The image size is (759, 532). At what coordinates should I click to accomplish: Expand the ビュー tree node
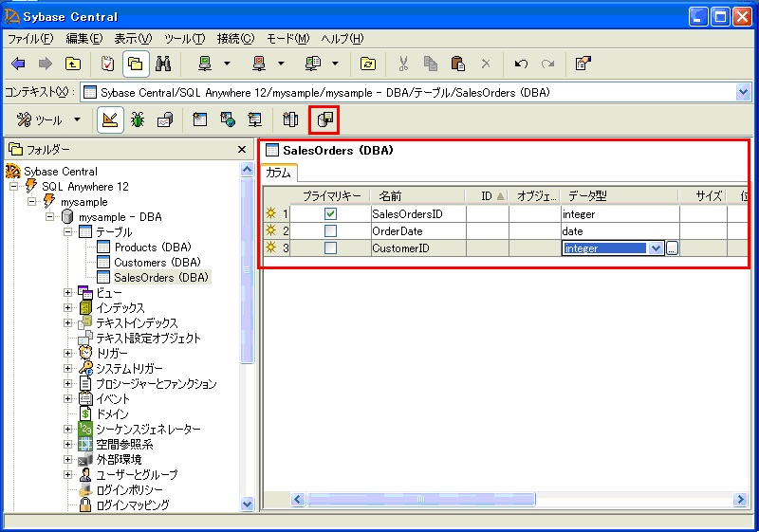(68, 293)
